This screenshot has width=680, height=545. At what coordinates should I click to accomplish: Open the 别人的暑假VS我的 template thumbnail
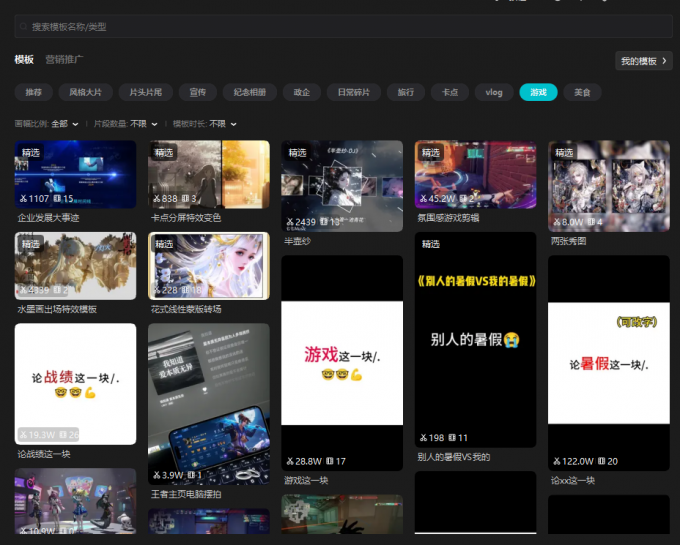(475, 339)
